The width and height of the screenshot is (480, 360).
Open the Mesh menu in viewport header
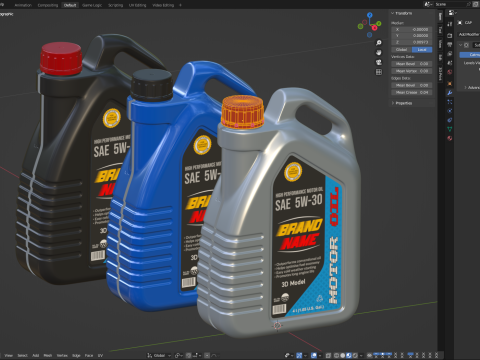pos(48,355)
